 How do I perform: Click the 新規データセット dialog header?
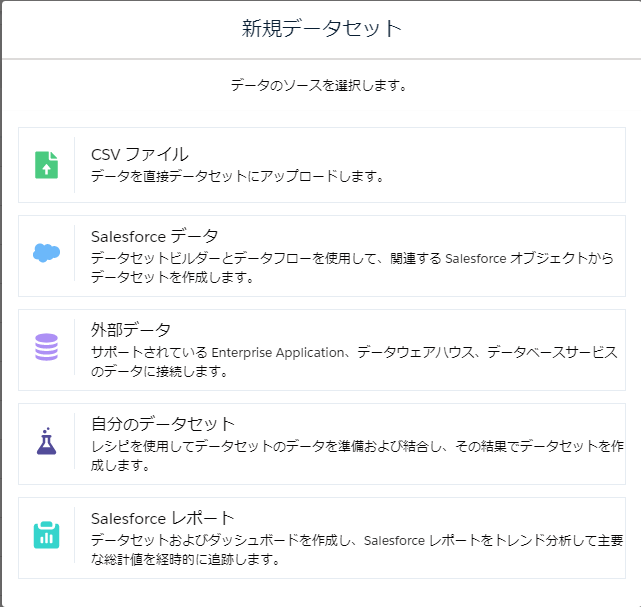click(x=321, y=28)
